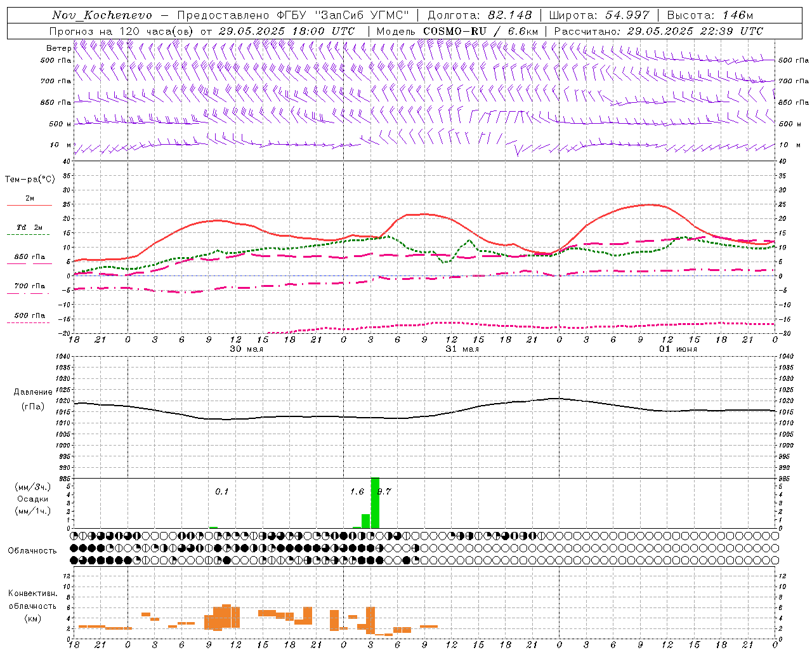The width and height of the screenshot is (812, 650).
Task: Click the 0.1 precipitation amount value
Action: (x=221, y=491)
